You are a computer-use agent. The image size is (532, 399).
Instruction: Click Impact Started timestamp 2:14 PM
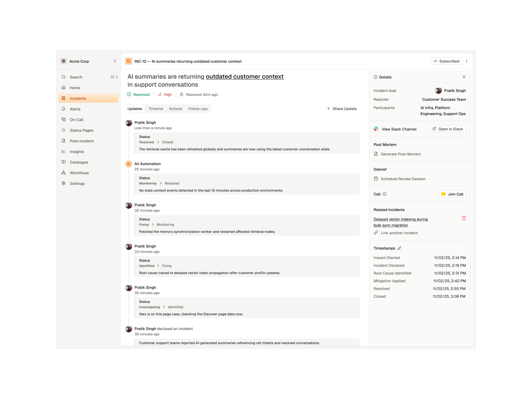[450, 258]
